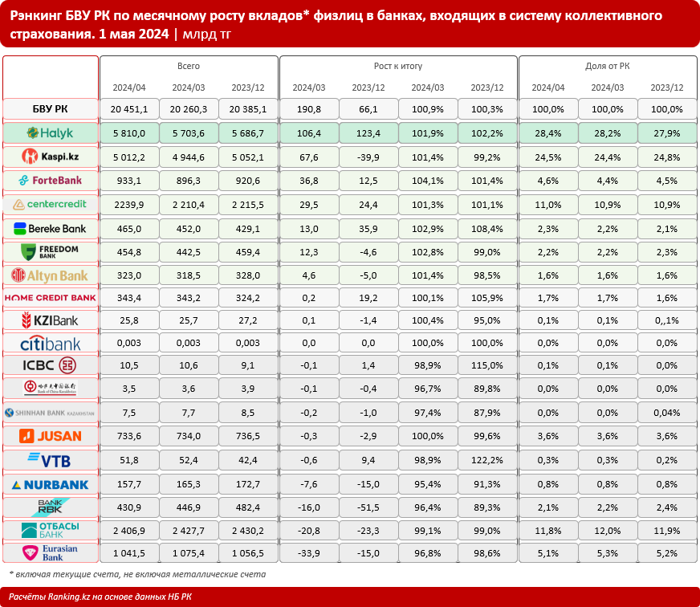Click the "БВУ РК" row label
The image size is (700, 607).
point(50,109)
